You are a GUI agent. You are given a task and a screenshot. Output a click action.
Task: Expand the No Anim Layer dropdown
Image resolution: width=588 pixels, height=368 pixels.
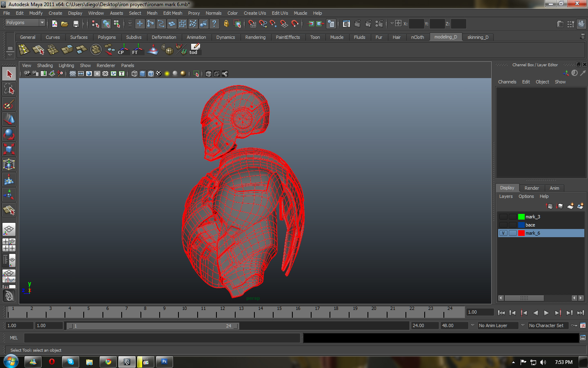pyautogui.click(x=472, y=325)
